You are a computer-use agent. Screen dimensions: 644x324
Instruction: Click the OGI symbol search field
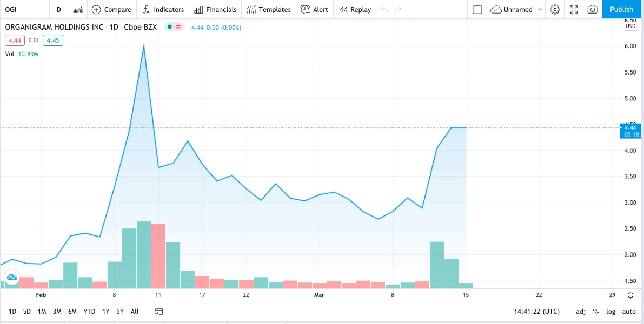pyautogui.click(x=25, y=9)
